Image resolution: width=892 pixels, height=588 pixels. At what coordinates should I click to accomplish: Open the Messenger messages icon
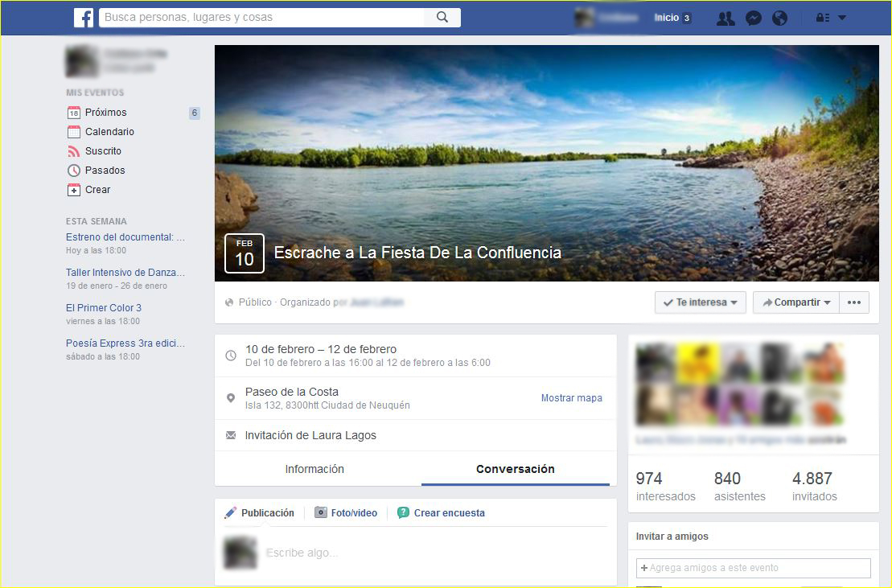(753, 18)
